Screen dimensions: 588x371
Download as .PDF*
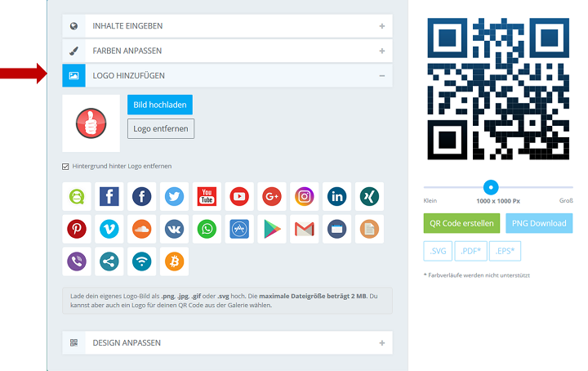tap(470, 251)
